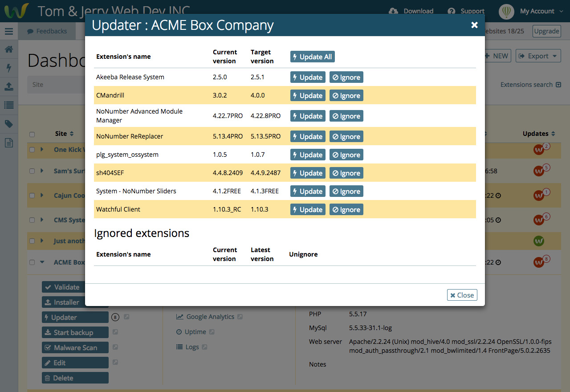Toggle the select-all sites checkbox
Image resolution: width=570 pixels, height=392 pixels.
pos(32,134)
